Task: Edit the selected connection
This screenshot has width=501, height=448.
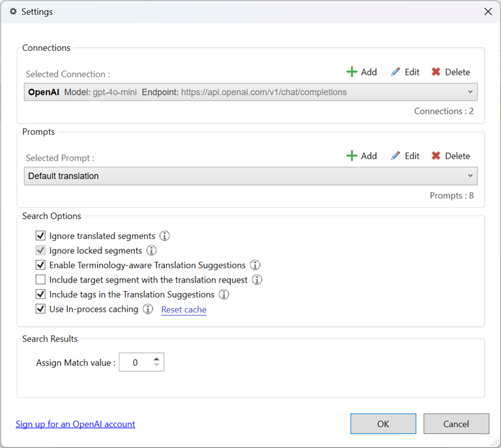Action: pyautogui.click(x=405, y=72)
